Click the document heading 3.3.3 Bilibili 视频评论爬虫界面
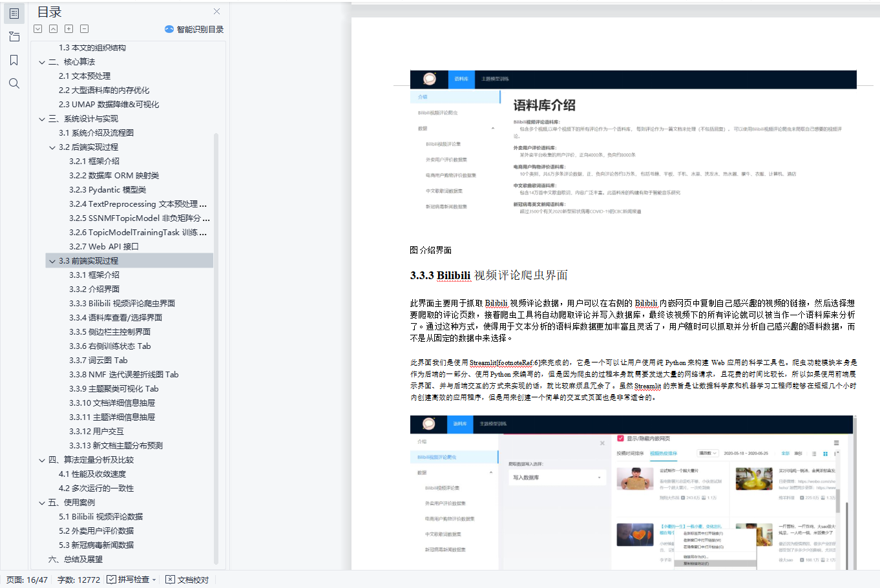 click(x=488, y=275)
